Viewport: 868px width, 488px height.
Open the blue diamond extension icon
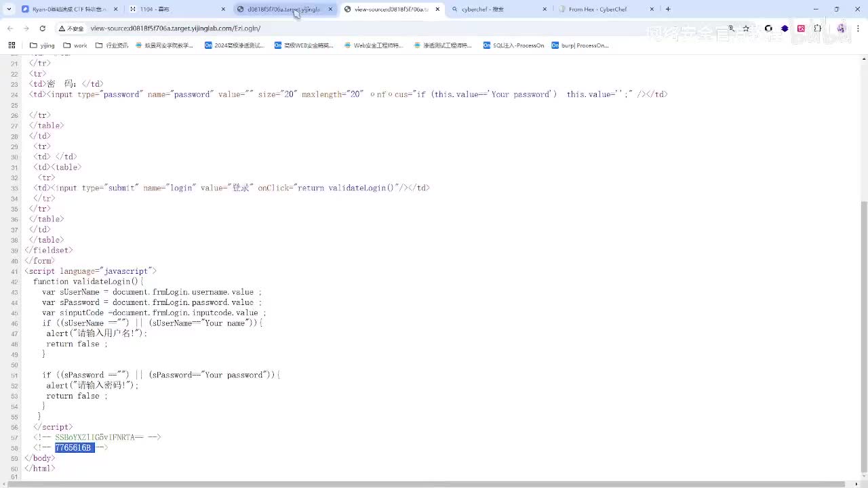coord(785,28)
